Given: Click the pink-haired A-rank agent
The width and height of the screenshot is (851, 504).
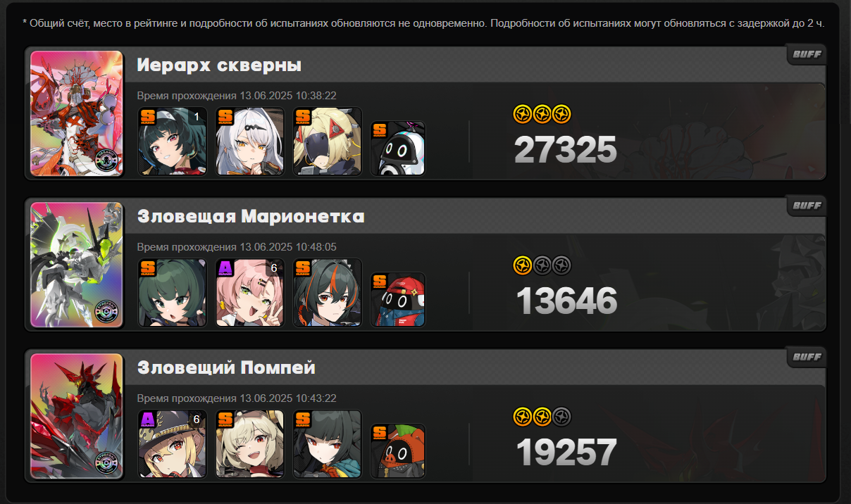Looking at the screenshot, I should [x=250, y=292].
